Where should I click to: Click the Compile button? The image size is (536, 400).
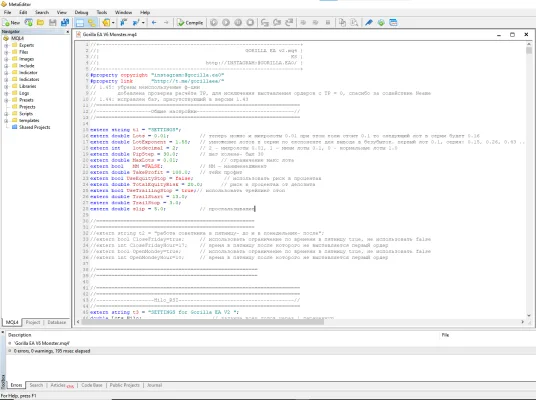pos(190,23)
